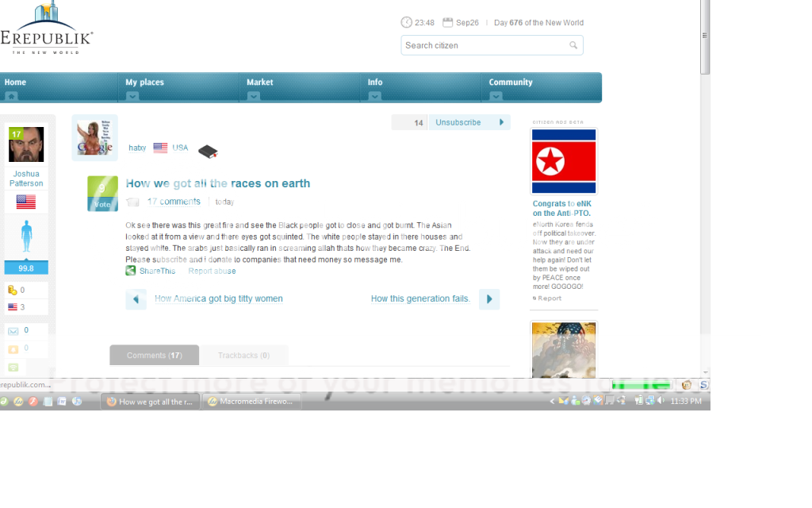Open the Report abuse link
This screenshot has height=508, width=812.
coord(212,271)
